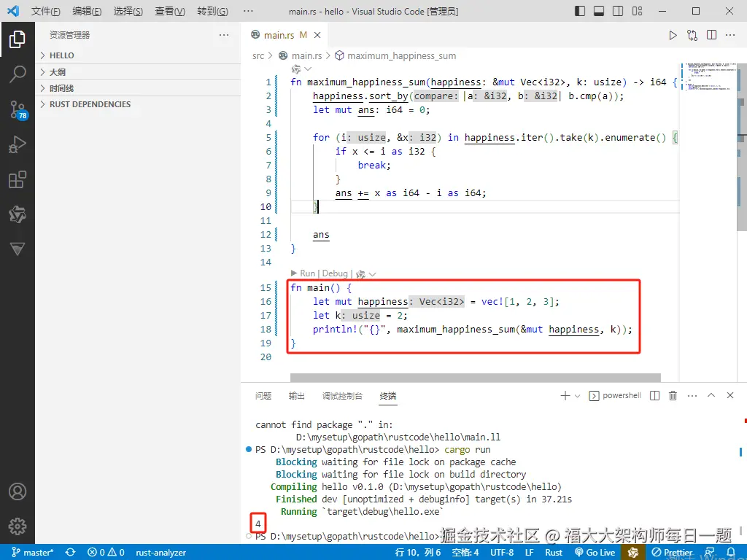Click the 行 10, 列 6 cursor position

[x=418, y=553]
